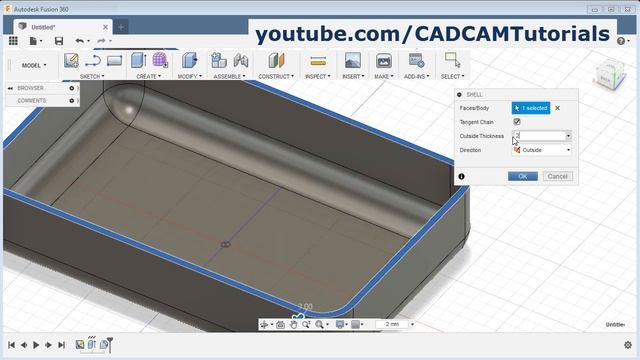Image resolution: width=640 pixels, height=360 pixels.
Task: Click the timeline settings gear
Action: [x=628, y=345]
